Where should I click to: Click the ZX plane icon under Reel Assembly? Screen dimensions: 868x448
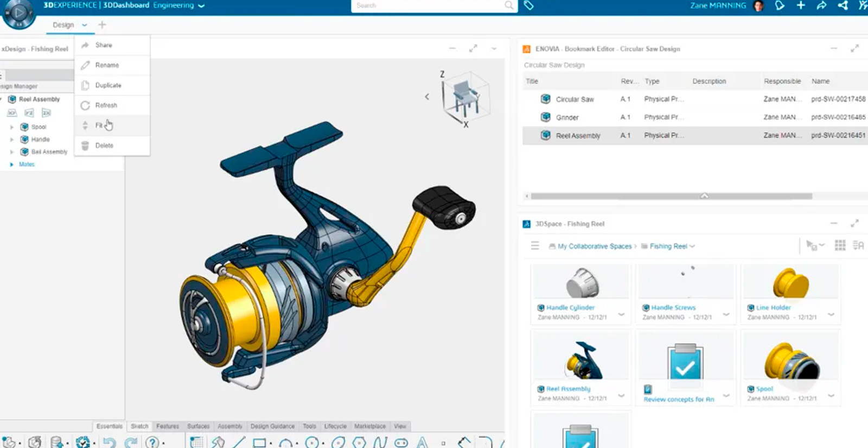point(47,113)
